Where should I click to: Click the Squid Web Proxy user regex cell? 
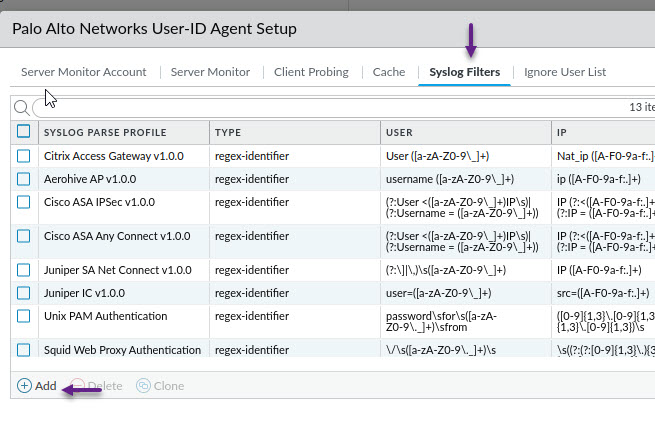[x=441, y=350]
